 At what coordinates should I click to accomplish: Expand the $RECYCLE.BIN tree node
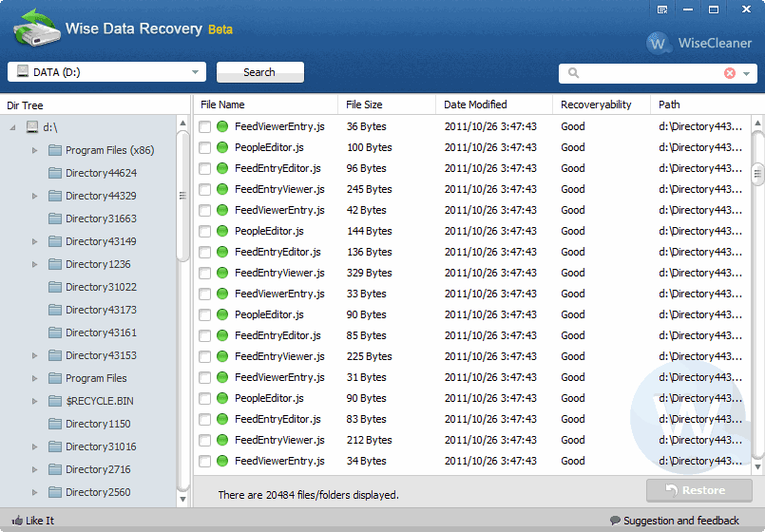click(x=34, y=401)
